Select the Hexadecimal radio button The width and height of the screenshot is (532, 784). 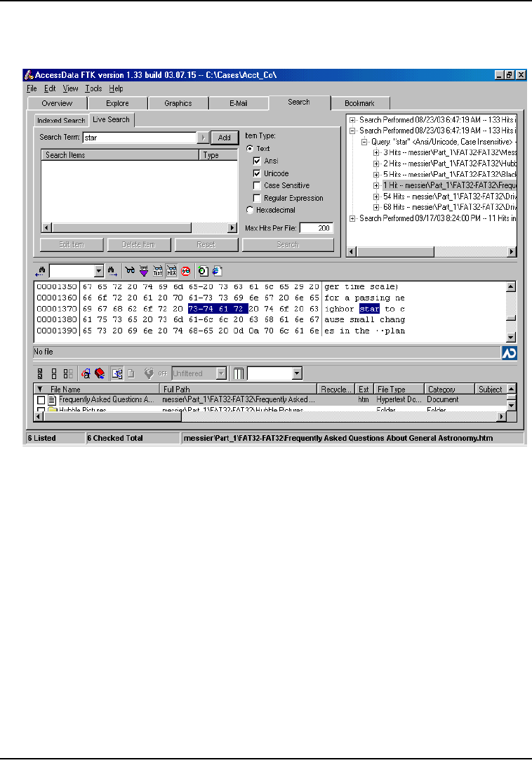(249, 210)
